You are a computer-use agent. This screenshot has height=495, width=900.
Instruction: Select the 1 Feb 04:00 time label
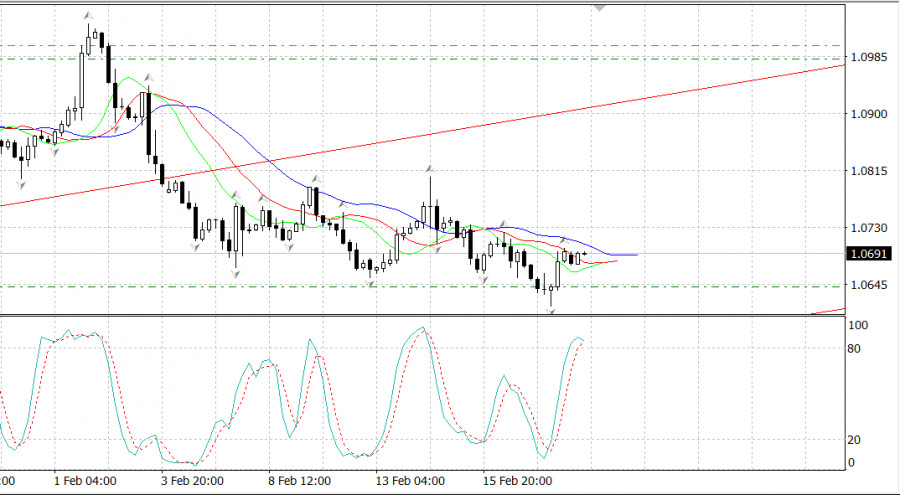point(85,480)
